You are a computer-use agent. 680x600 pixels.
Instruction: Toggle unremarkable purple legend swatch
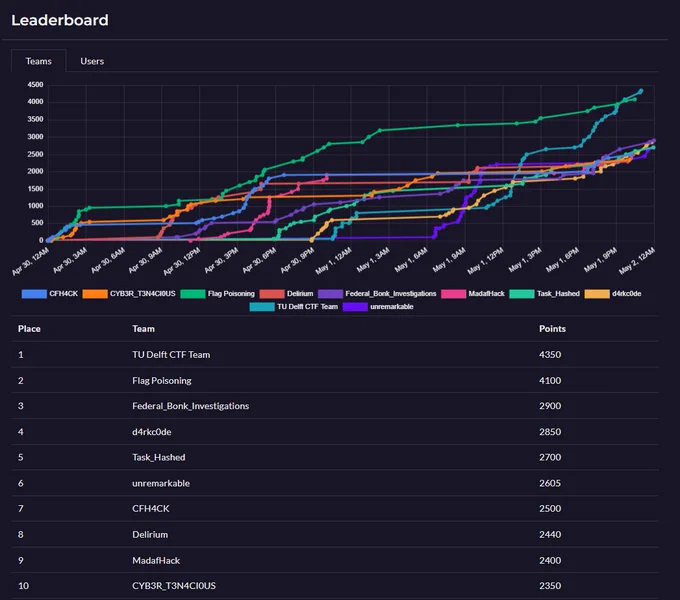(355, 307)
